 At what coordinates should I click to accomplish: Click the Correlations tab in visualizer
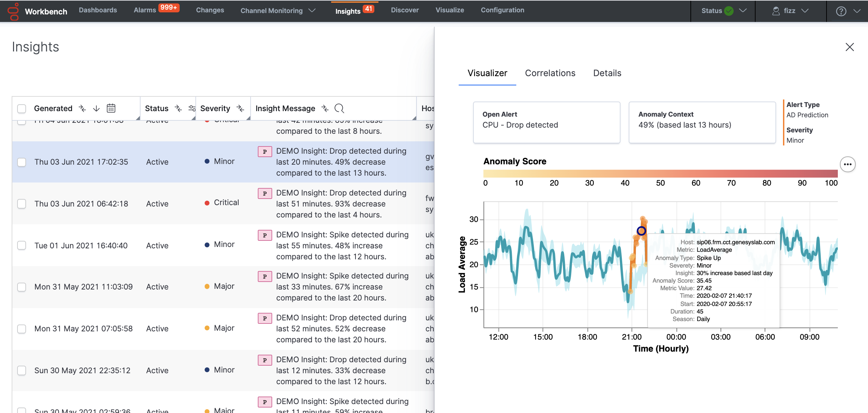[550, 72]
